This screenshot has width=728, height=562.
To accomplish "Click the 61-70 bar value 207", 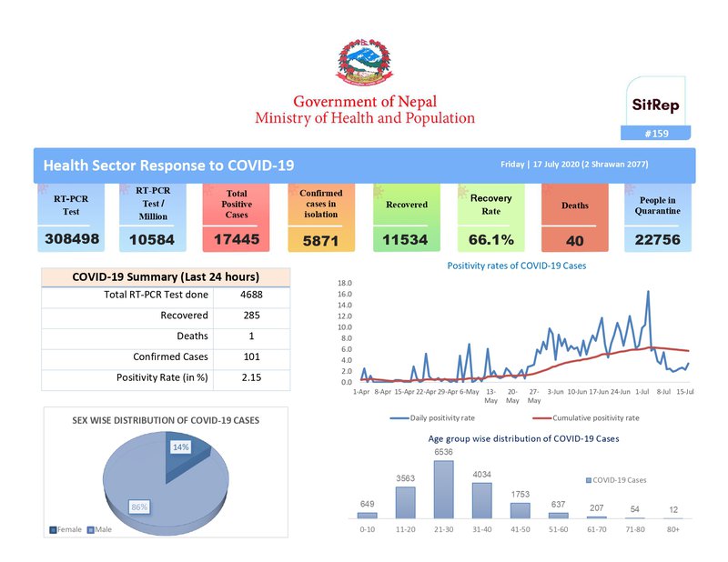I will 597,507.
